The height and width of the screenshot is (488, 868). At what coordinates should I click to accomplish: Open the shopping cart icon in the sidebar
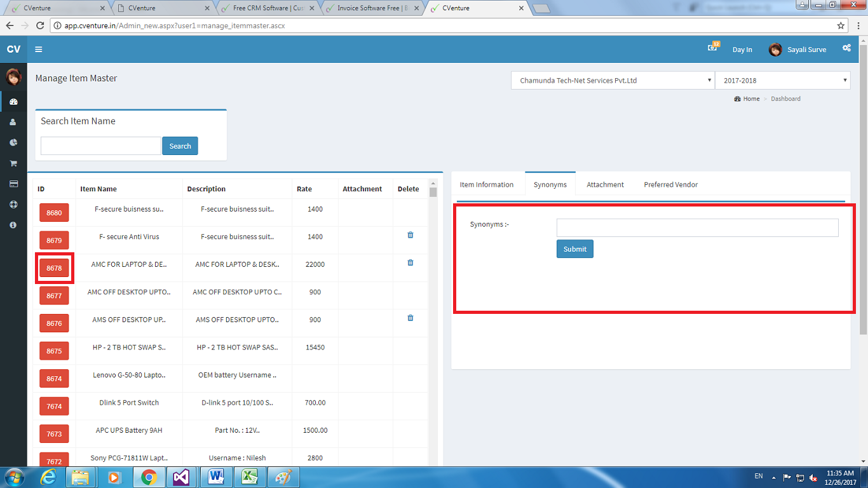coord(13,163)
